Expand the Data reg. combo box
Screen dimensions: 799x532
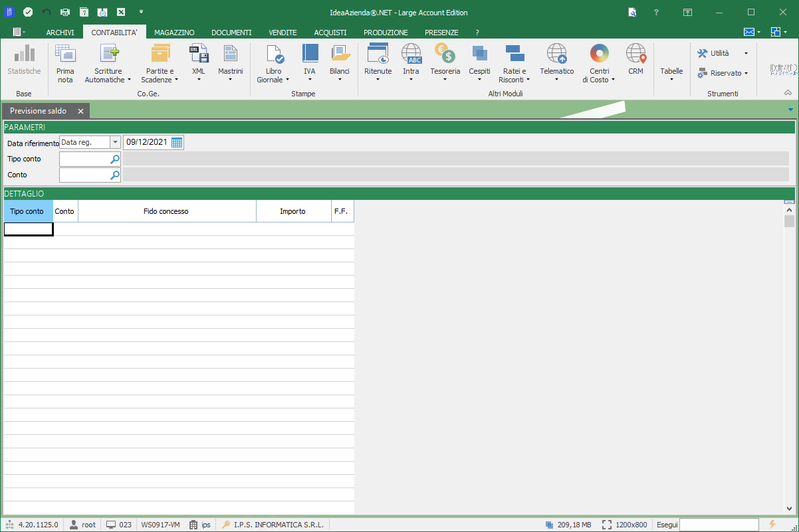pyautogui.click(x=115, y=142)
